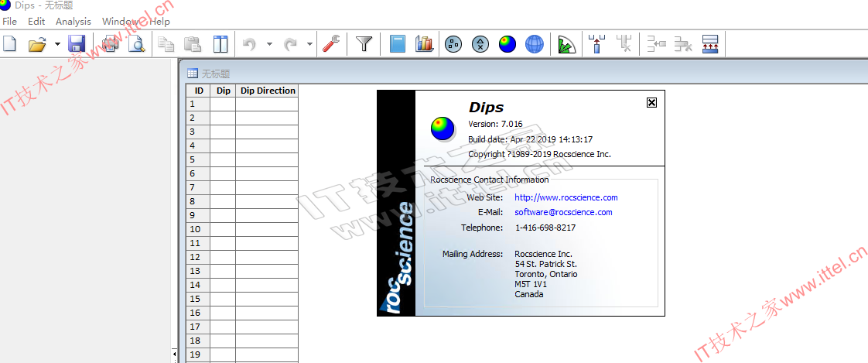Select the rainbow Contour Plot icon
868x363 pixels.
pos(507,44)
